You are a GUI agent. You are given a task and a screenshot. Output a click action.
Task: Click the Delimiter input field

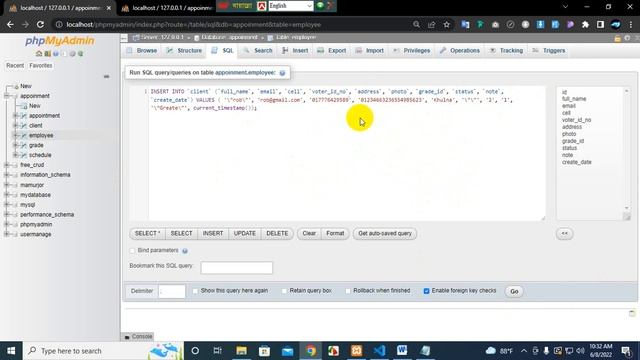[x=172, y=291]
